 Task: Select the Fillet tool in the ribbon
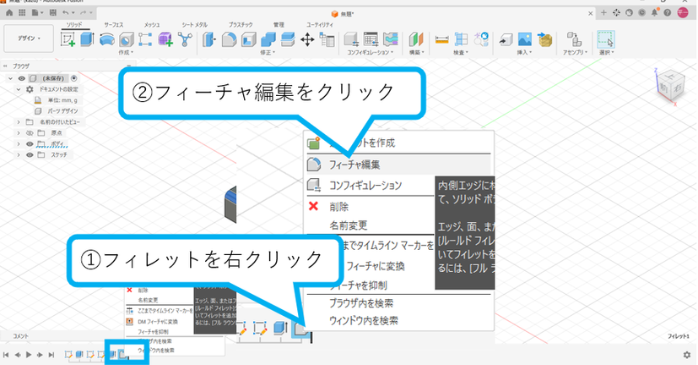pyautogui.click(x=229, y=40)
